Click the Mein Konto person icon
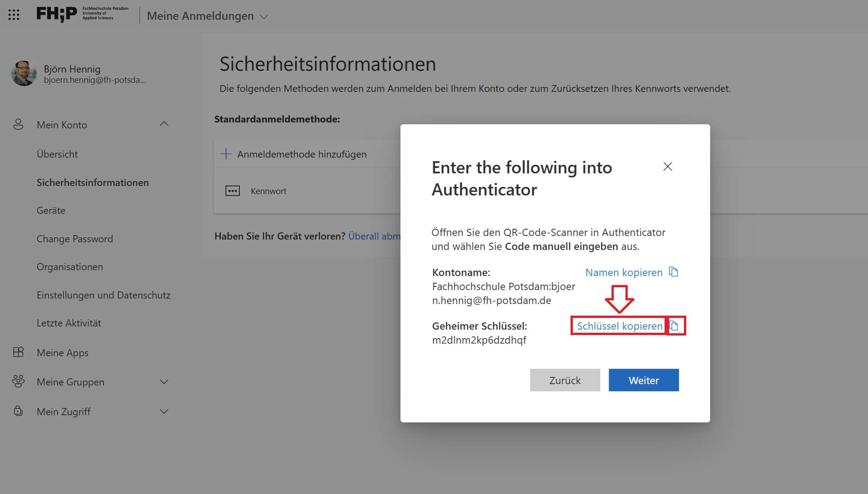This screenshot has height=494, width=868. coord(18,124)
